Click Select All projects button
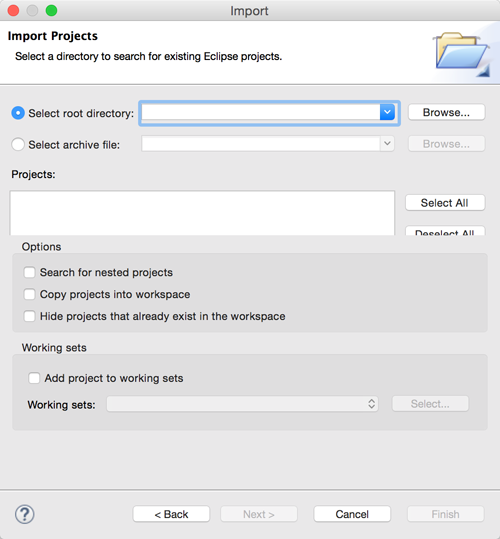 pos(445,203)
